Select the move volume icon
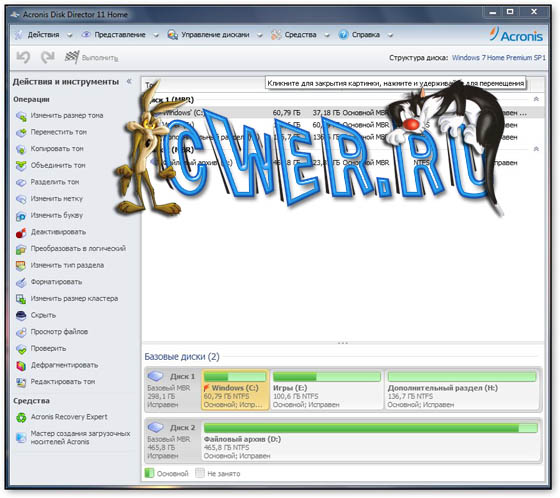 [x=21, y=133]
